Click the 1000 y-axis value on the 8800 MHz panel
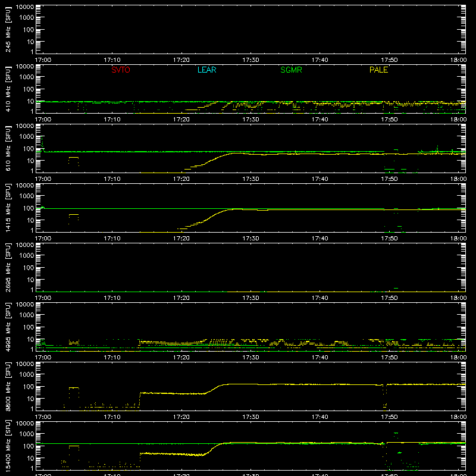Viewport: 476px width, 476px height. [27, 375]
